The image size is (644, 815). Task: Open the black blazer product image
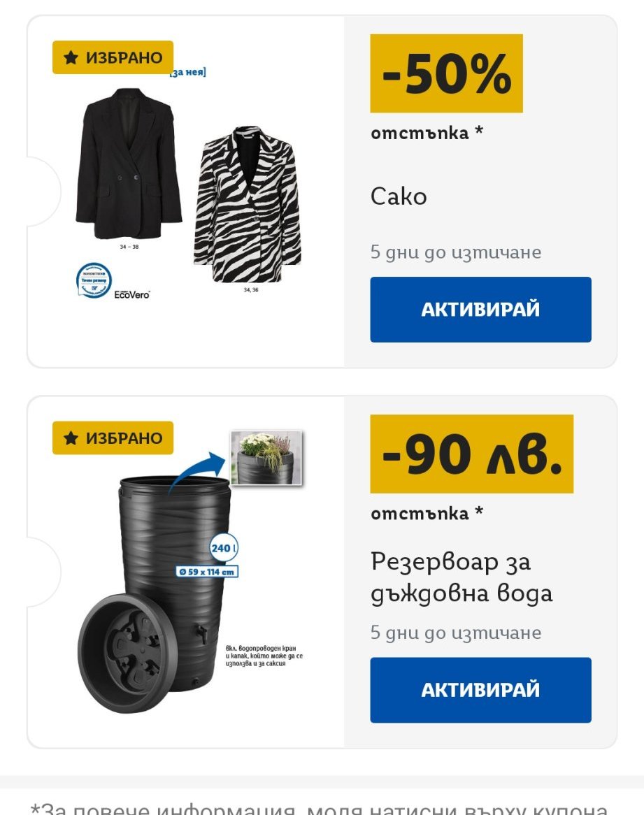[129, 163]
